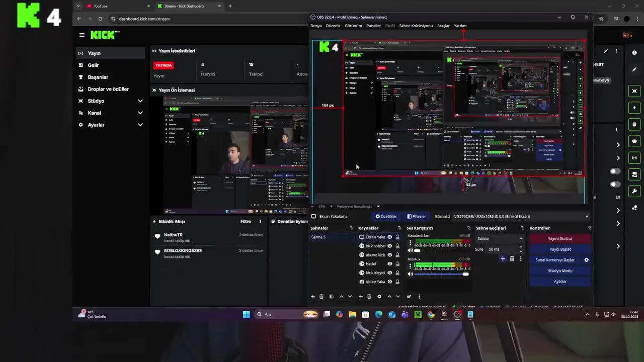The image size is (644, 362).
Task: Hide the Video Yaka source
Action: point(389,282)
